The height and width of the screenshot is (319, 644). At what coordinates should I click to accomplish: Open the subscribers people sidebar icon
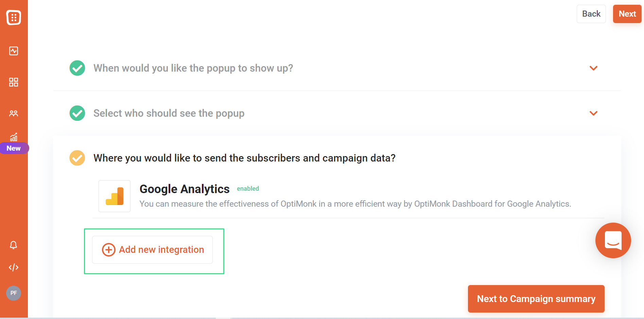(14, 113)
